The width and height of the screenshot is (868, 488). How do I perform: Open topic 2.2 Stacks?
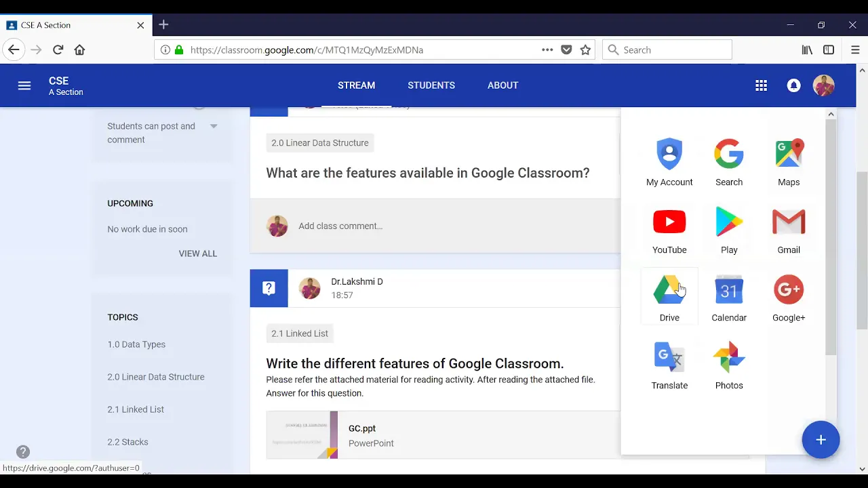point(127,442)
